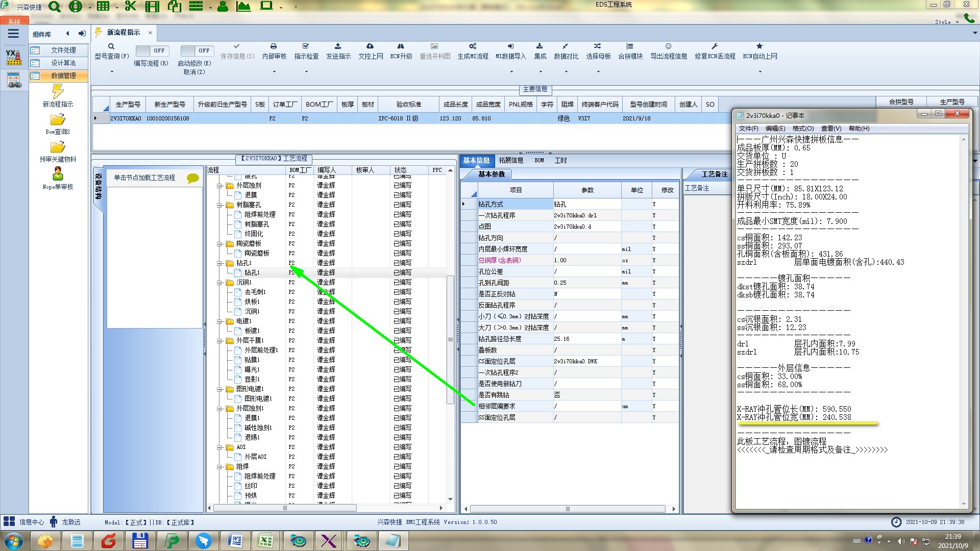Click the 内部审核 printer icon
The width and height of the screenshot is (980, 551).
point(274,46)
